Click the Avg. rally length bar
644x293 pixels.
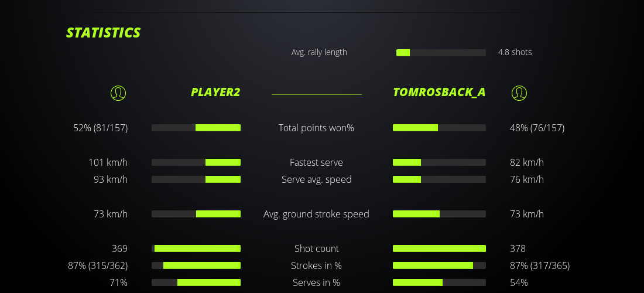pos(441,53)
